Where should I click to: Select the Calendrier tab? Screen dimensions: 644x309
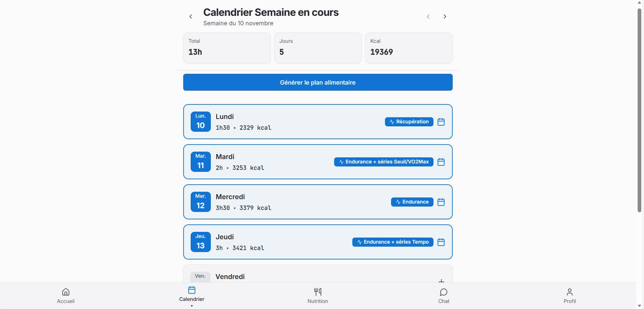point(192,294)
